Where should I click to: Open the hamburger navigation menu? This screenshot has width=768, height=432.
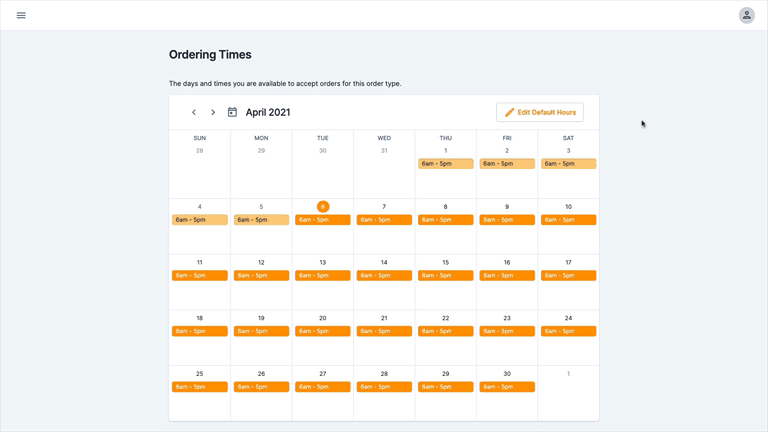pos(21,15)
